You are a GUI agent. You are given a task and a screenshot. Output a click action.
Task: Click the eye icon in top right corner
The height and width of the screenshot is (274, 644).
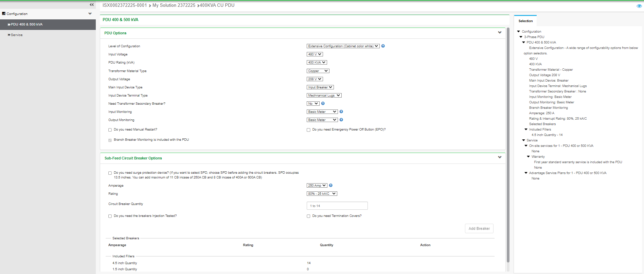tap(639, 6)
